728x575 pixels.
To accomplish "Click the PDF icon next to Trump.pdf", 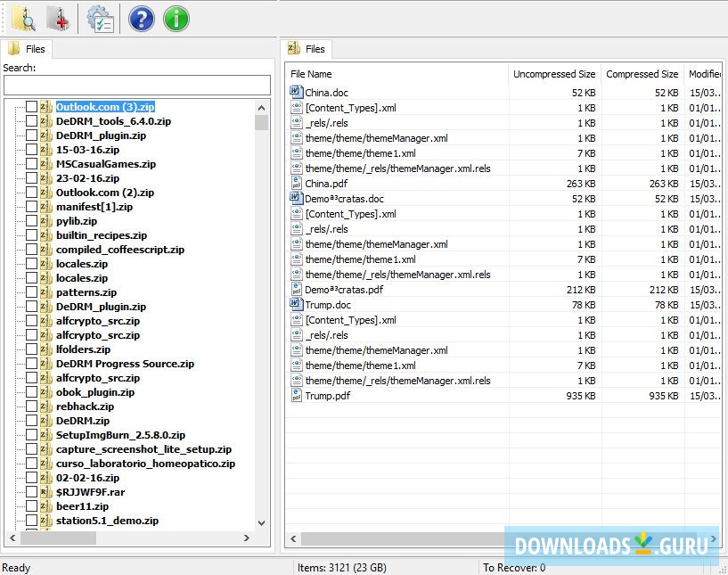I will coord(295,396).
